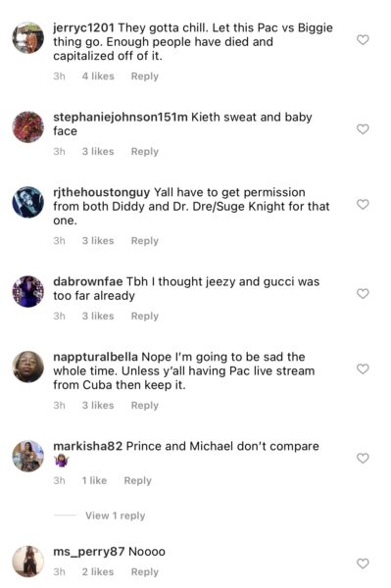Like nappturalbella's comment with the heart icon
Viewport: 391px width, 588px height.
(363, 369)
